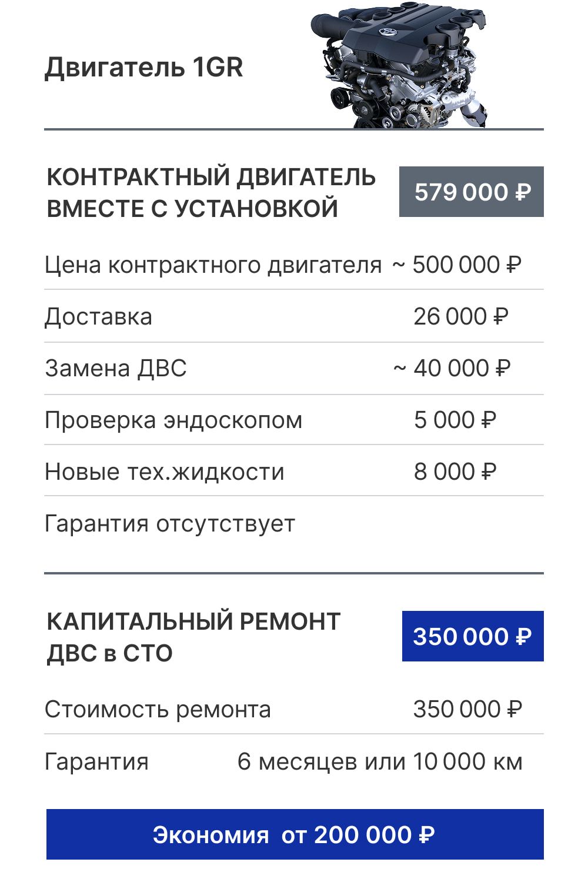Click the ~500 000 ₽ engine price value
Image resolution: width=588 pixels, height=879 pixels.
457,265
